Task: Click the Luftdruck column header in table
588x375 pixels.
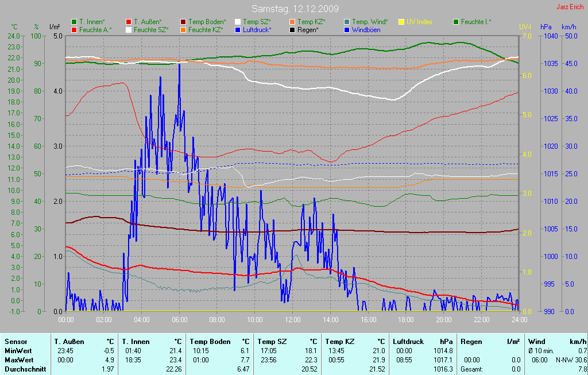Action: [408, 342]
